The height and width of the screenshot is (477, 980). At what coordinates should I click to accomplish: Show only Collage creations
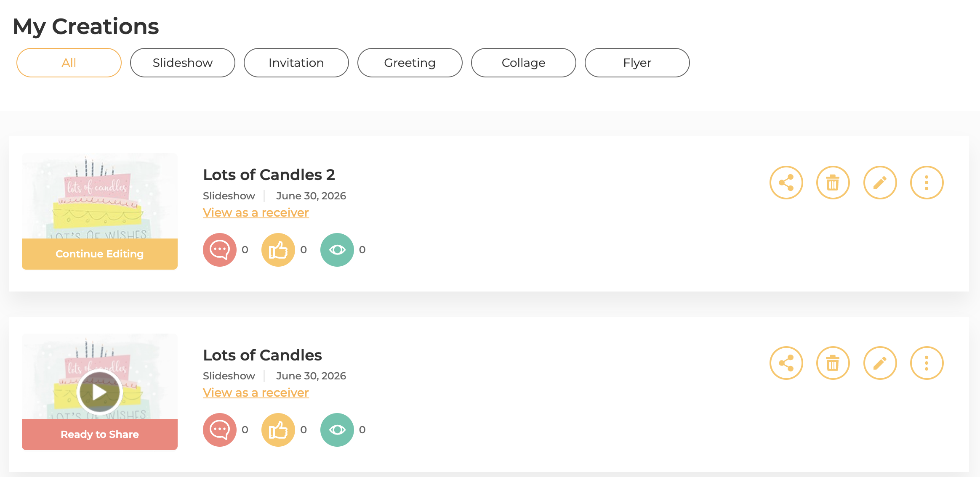pyautogui.click(x=524, y=63)
